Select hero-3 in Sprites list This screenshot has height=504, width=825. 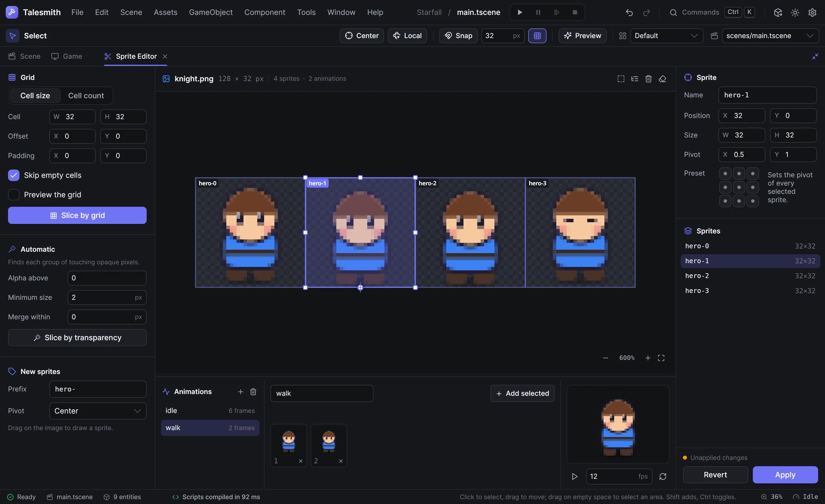pyautogui.click(x=750, y=291)
